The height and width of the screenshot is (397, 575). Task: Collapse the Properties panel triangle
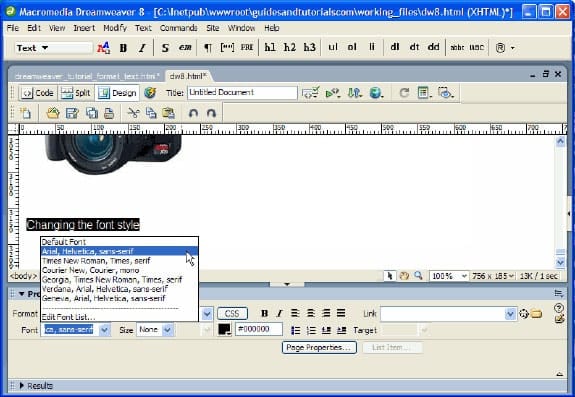(x=22, y=294)
